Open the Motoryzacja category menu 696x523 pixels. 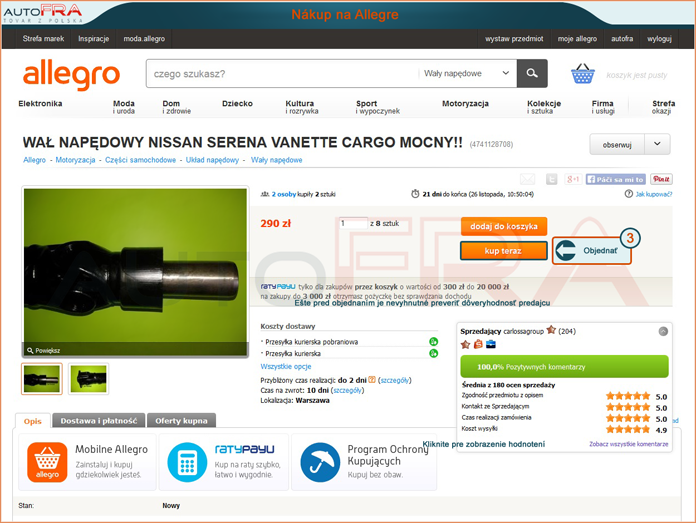465,103
